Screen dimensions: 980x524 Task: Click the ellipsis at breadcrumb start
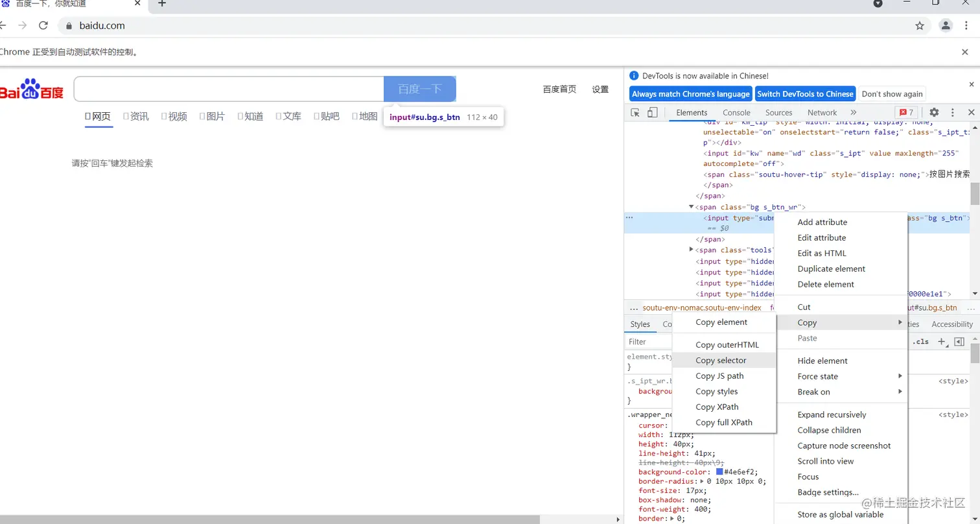tap(634, 308)
